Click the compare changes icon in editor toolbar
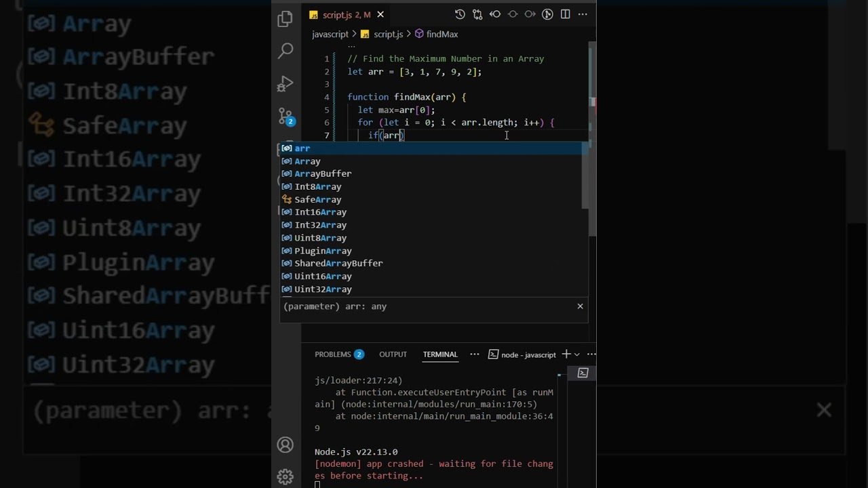This screenshot has width=868, height=488. [x=477, y=14]
